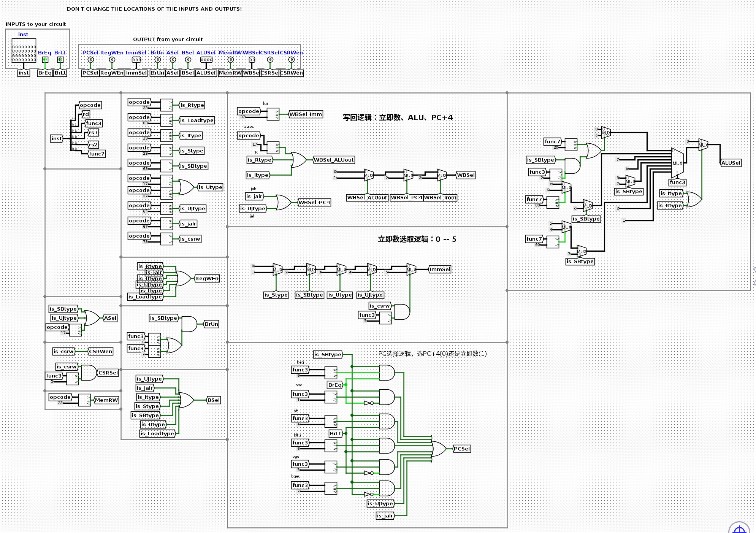Select the comparator with constant 33
756x533 pixels.
[166, 105]
